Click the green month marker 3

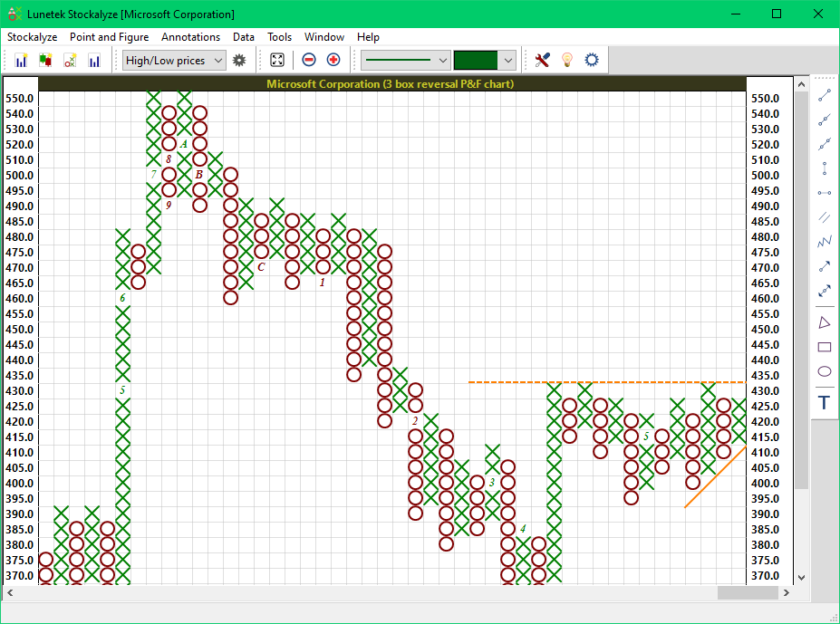tap(492, 483)
